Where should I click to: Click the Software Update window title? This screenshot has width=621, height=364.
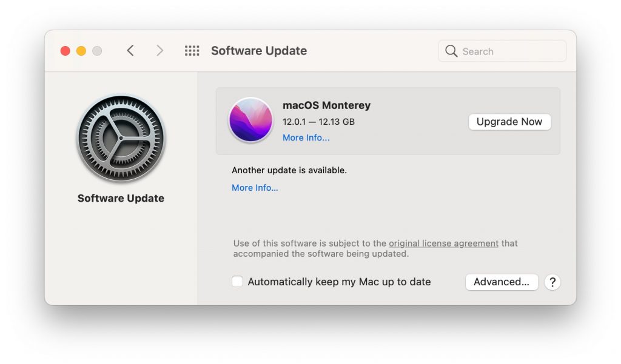(x=258, y=51)
